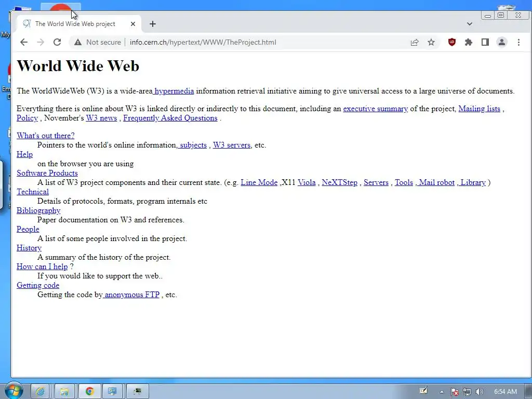Screen dimensions: 532x399
Task: Follow the hypermedia link
Action: (174, 91)
